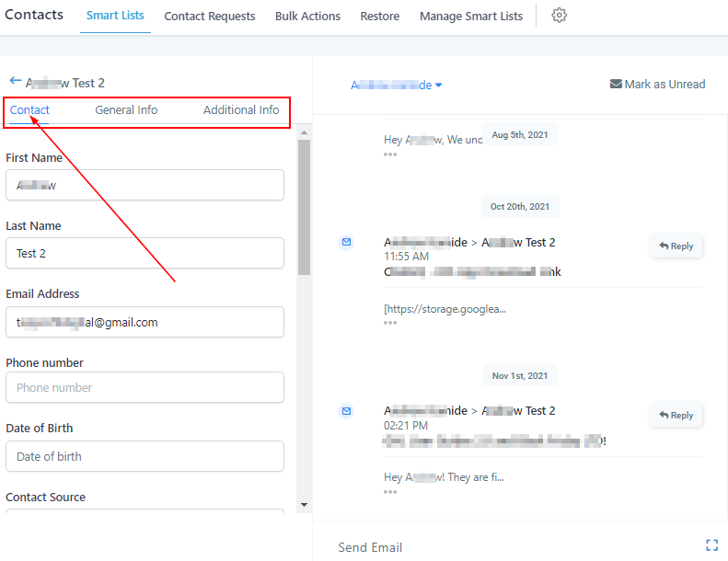Viewport: 728px width, 561px height.
Task: Open the settings gear icon
Action: pos(559,16)
